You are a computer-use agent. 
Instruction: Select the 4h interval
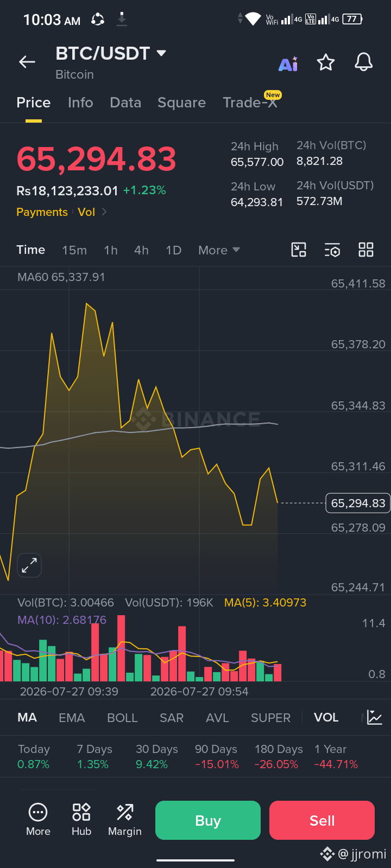(141, 250)
